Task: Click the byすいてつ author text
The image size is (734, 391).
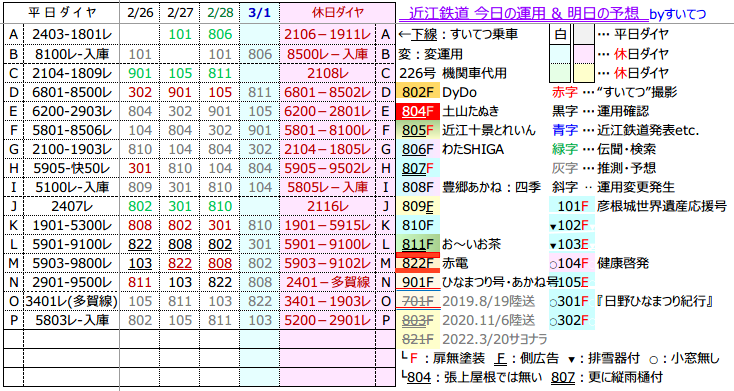Action: 677,15
